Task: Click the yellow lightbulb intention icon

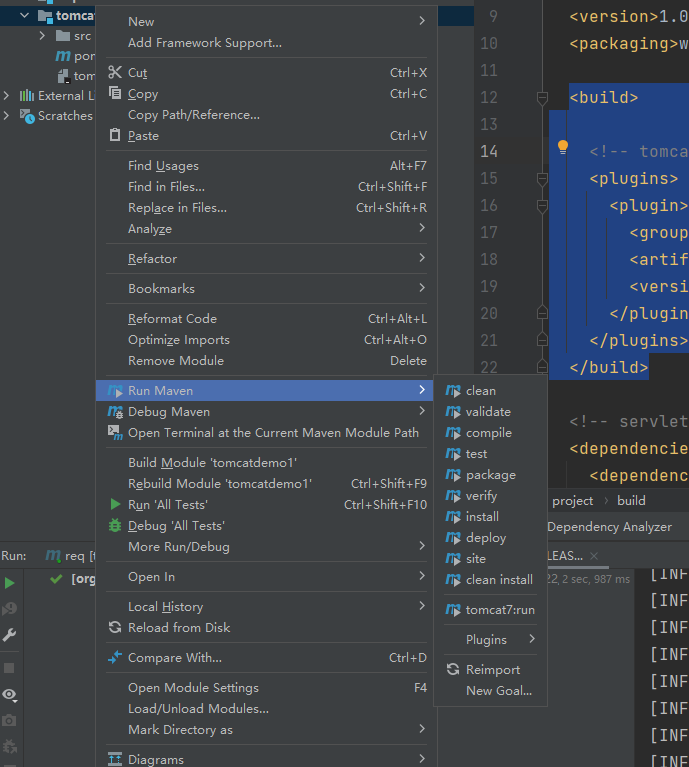Action: pos(563,148)
